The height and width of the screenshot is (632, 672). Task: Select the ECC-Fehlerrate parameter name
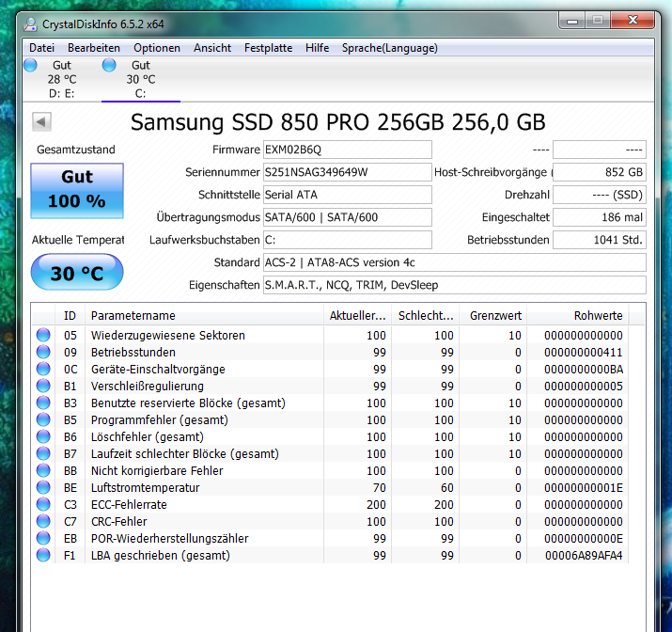click(129, 505)
